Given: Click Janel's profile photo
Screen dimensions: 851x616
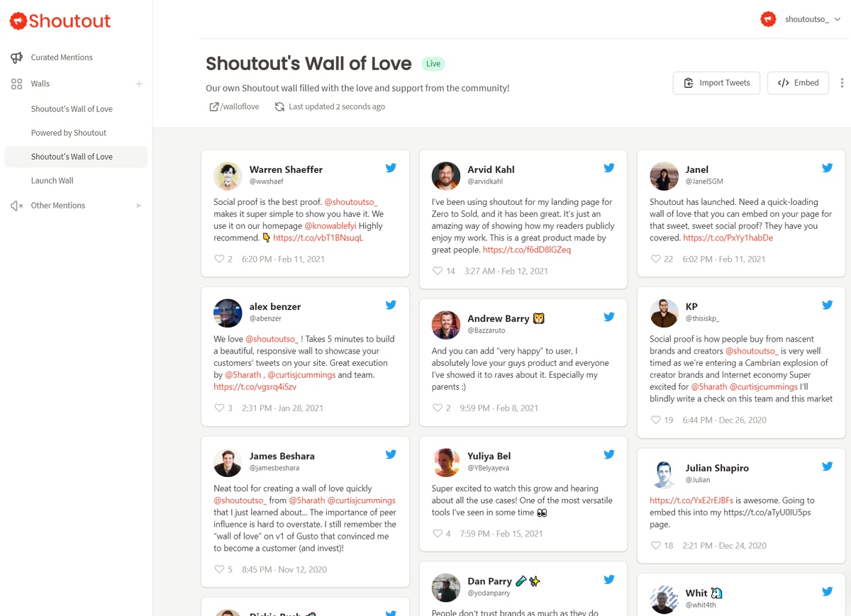Looking at the screenshot, I should click(664, 177).
